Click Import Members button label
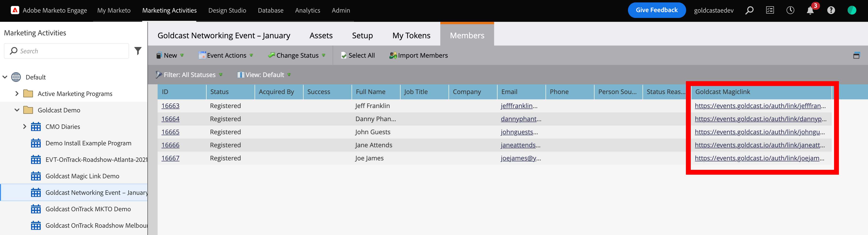The image size is (868, 235). (423, 55)
